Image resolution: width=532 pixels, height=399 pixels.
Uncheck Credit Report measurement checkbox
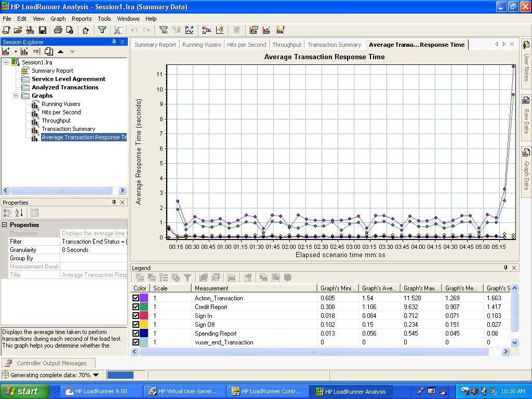[x=136, y=307]
